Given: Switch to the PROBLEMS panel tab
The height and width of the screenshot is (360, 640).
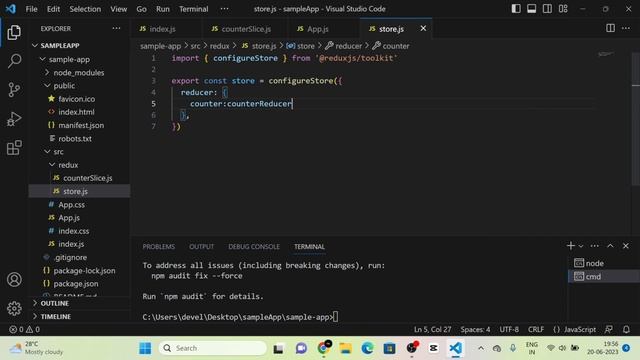Looking at the screenshot, I should pyautogui.click(x=158, y=247).
